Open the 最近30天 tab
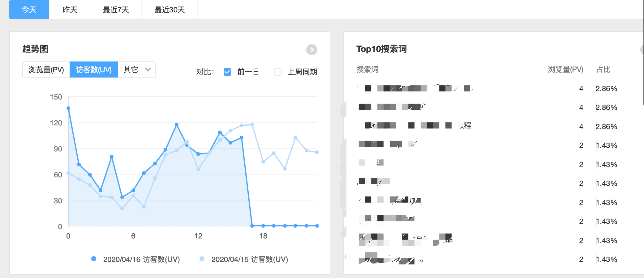 [x=170, y=10]
